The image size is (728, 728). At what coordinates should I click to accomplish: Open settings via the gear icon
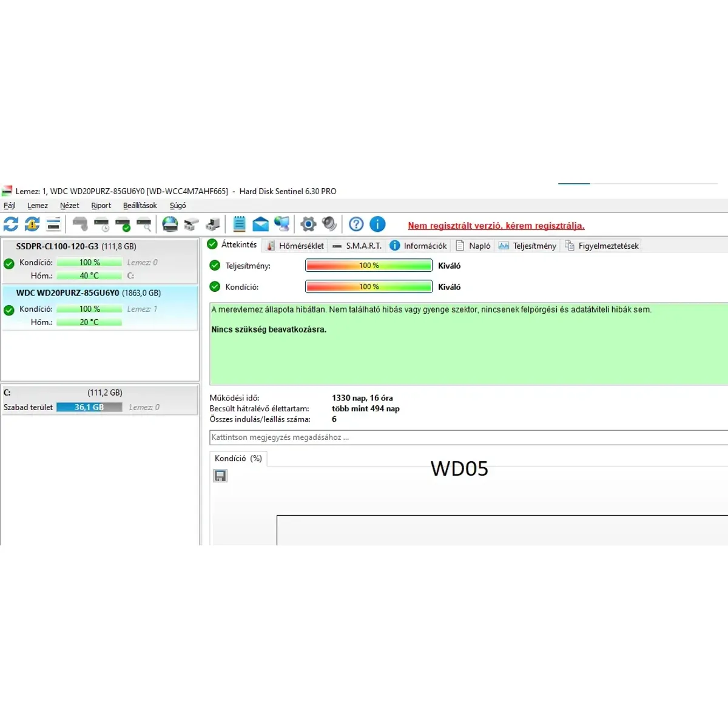click(x=308, y=224)
